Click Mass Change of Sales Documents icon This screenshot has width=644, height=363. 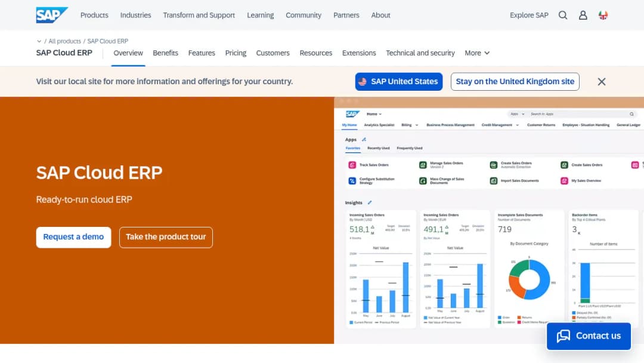click(423, 181)
